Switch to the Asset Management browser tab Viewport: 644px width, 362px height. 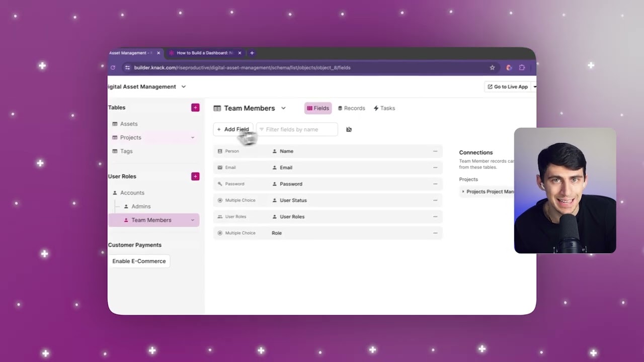pos(130,53)
